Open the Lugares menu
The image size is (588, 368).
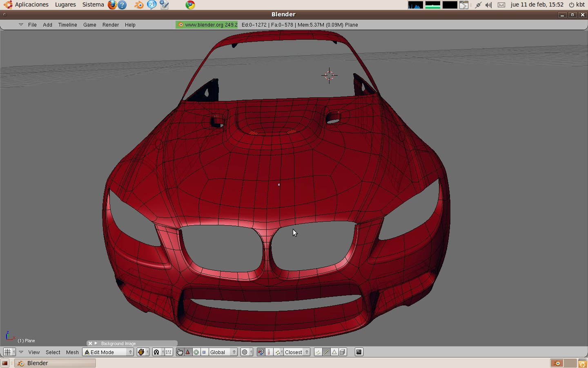click(65, 5)
